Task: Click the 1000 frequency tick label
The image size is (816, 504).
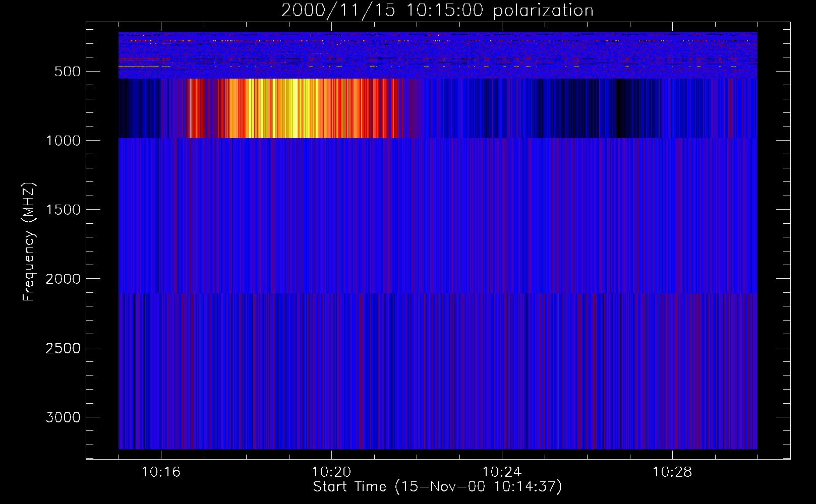Action: click(x=63, y=141)
